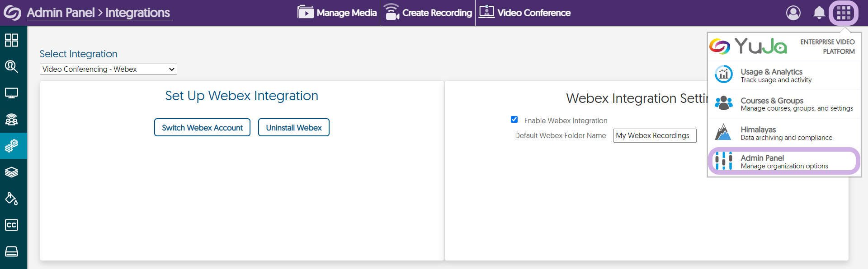Disable the Enable Webex Integration checkbox
Screen dimensions: 868x269
pyautogui.click(x=514, y=120)
